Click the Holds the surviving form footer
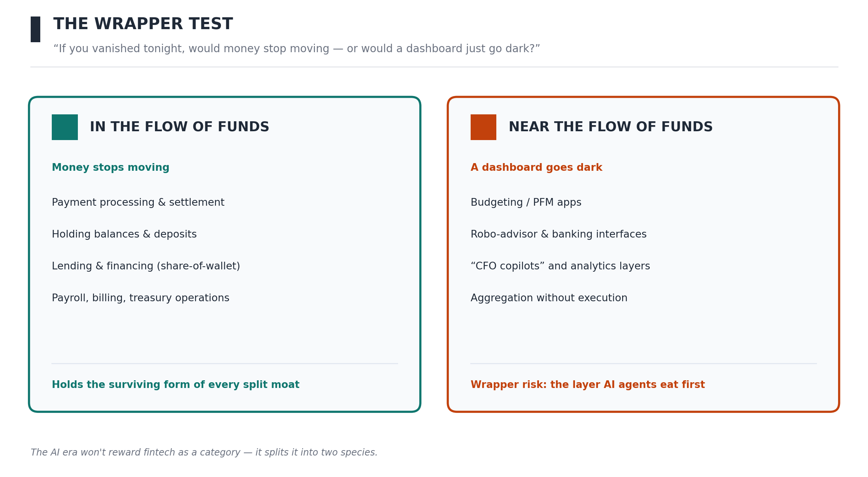868x477 pixels. click(x=176, y=385)
